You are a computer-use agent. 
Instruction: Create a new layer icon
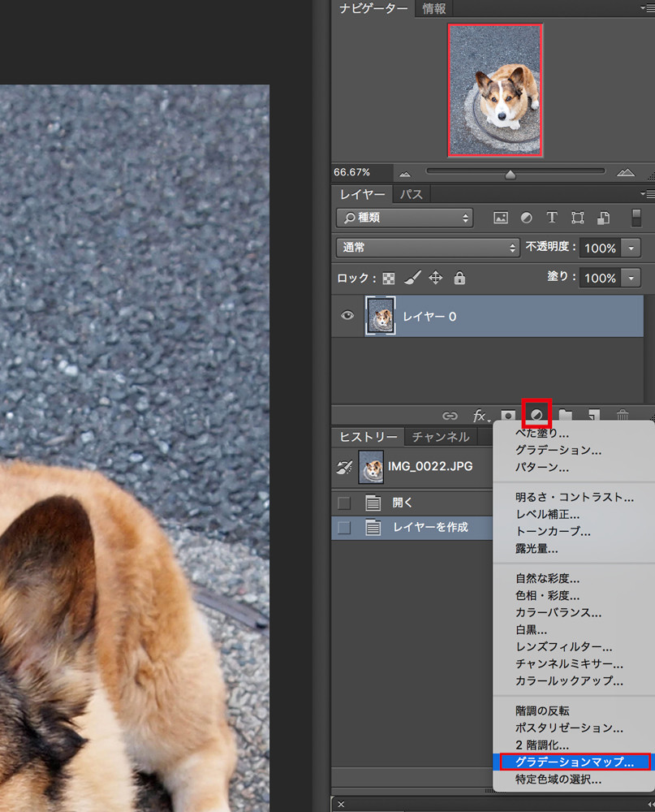[594, 415]
